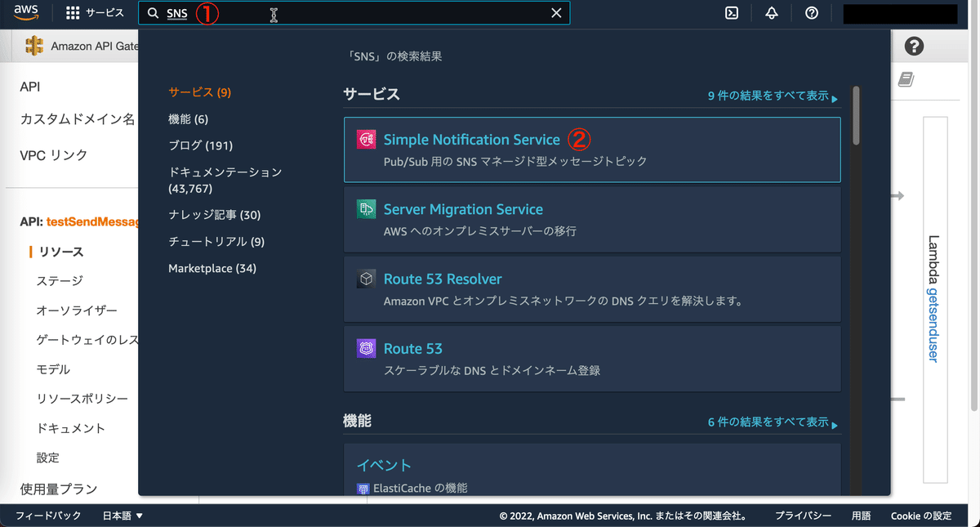Click the Route 53 Resolver icon
Screen dimensions: 980x527
367,279
